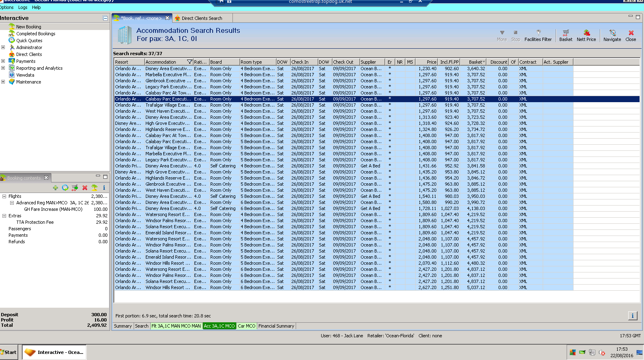
Task: Click the palm tree icon in Booking contents toolbar
Action: (x=94, y=188)
